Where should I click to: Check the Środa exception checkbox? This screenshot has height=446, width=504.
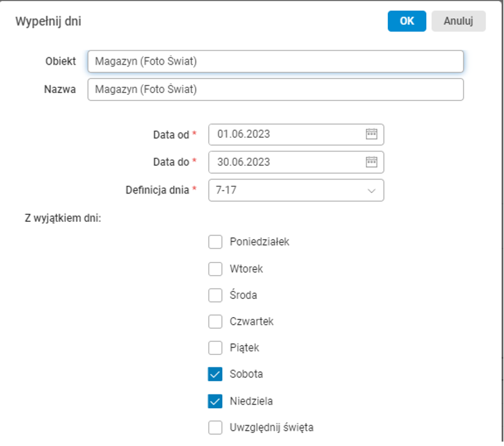pos(215,295)
